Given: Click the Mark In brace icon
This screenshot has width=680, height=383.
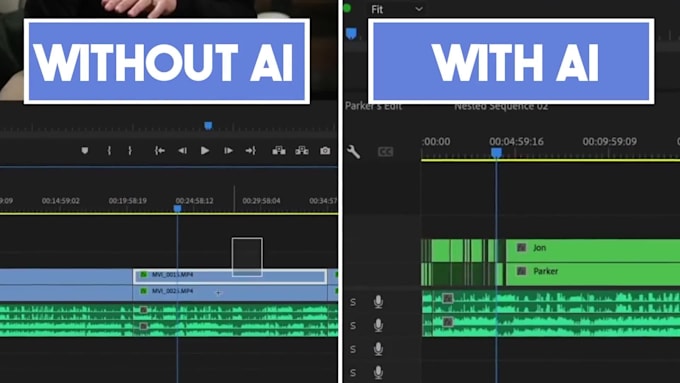Looking at the screenshot, I should [109, 151].
